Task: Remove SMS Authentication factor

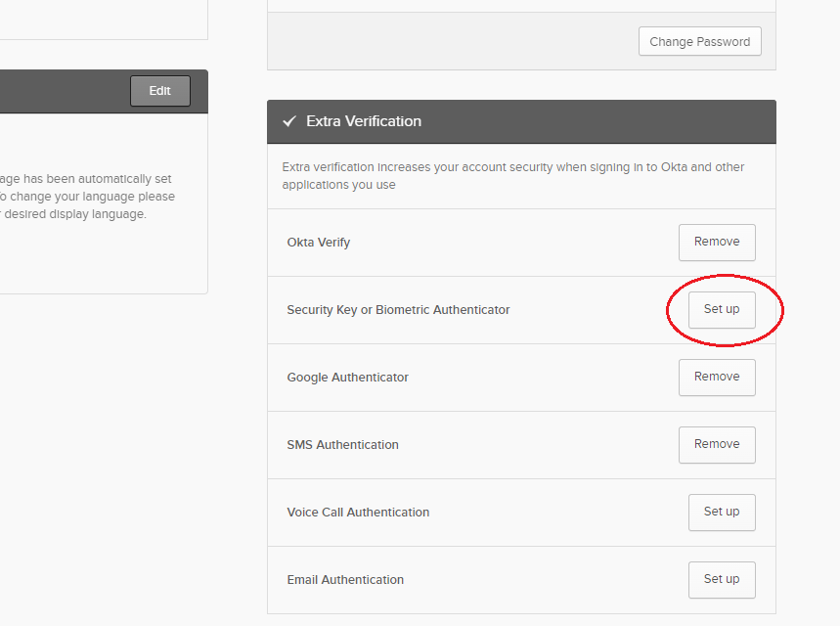Action: click(x=717, y=444)
